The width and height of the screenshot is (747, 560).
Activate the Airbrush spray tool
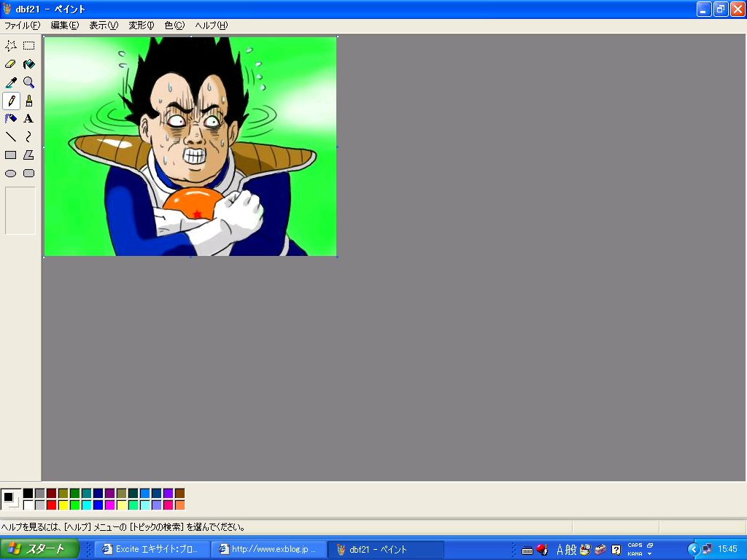pos(10,119)
